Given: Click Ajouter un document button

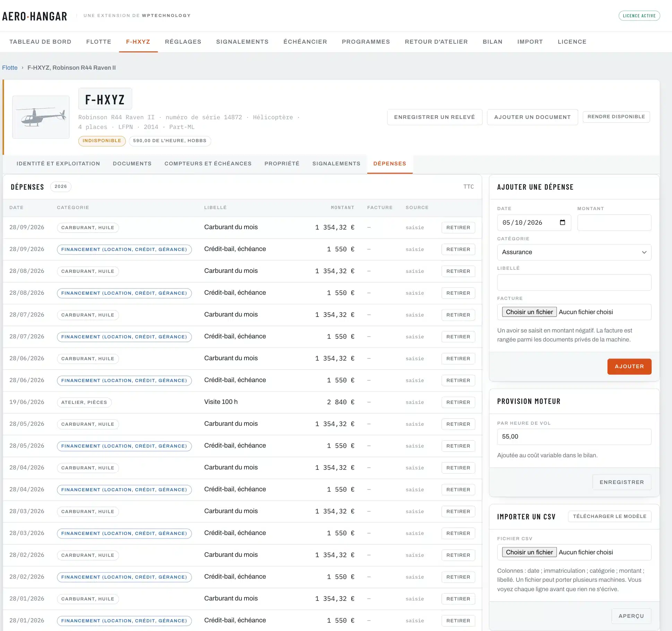Looking at the screenshot, I should click(532, 117).
